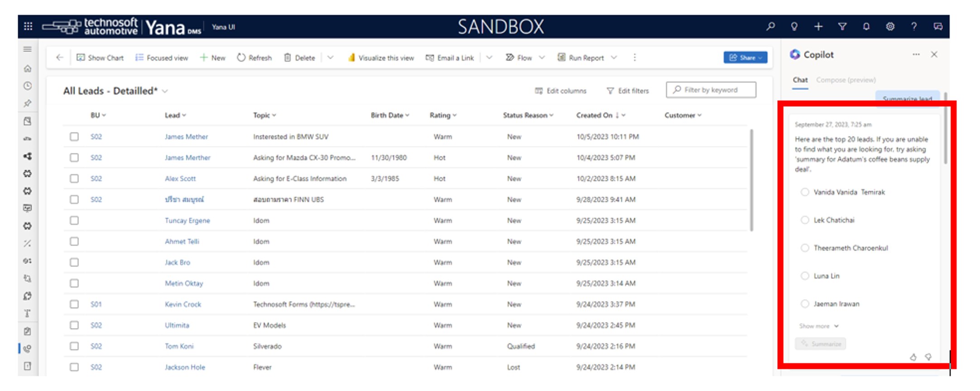Viewport: 980px width, 391px height.
Task: Click the Summarize button in Copilot
Action: [821, 344]
